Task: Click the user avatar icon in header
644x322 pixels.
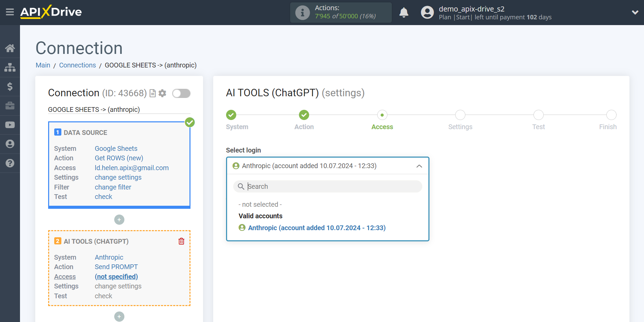Action: (427, 13)
